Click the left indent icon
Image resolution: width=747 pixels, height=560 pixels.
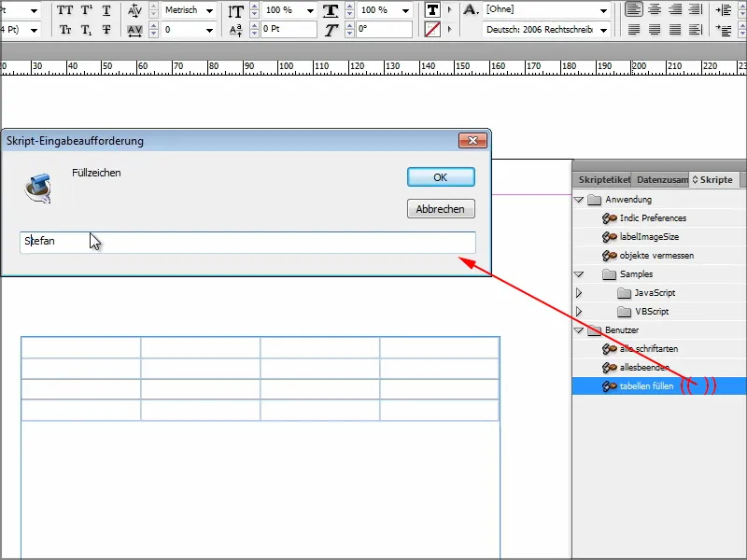click(x=724, y=10)
